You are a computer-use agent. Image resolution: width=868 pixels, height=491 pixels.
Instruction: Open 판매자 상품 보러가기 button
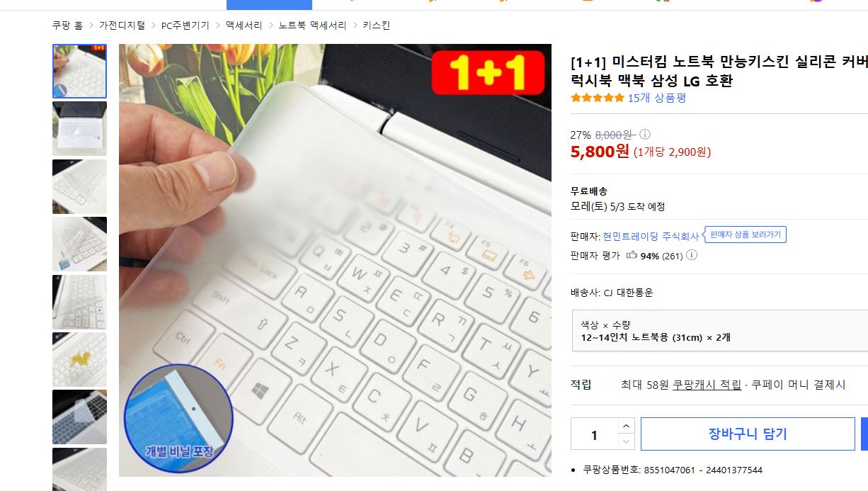pos(746,235)
